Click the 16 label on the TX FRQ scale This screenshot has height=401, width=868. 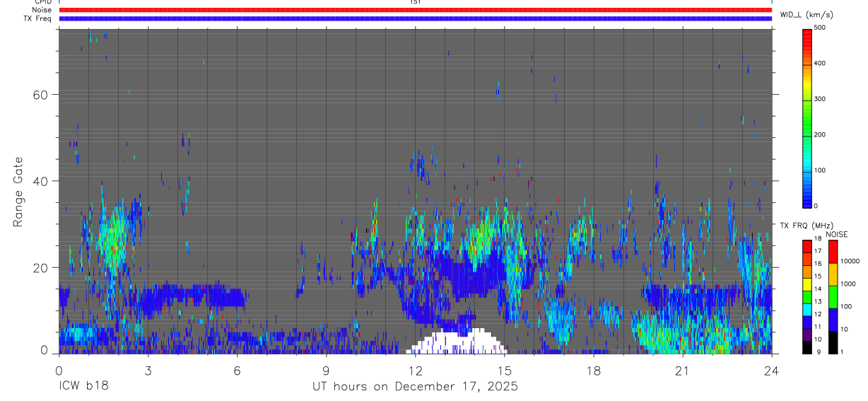pyautogui.click(x=818, y=264)
